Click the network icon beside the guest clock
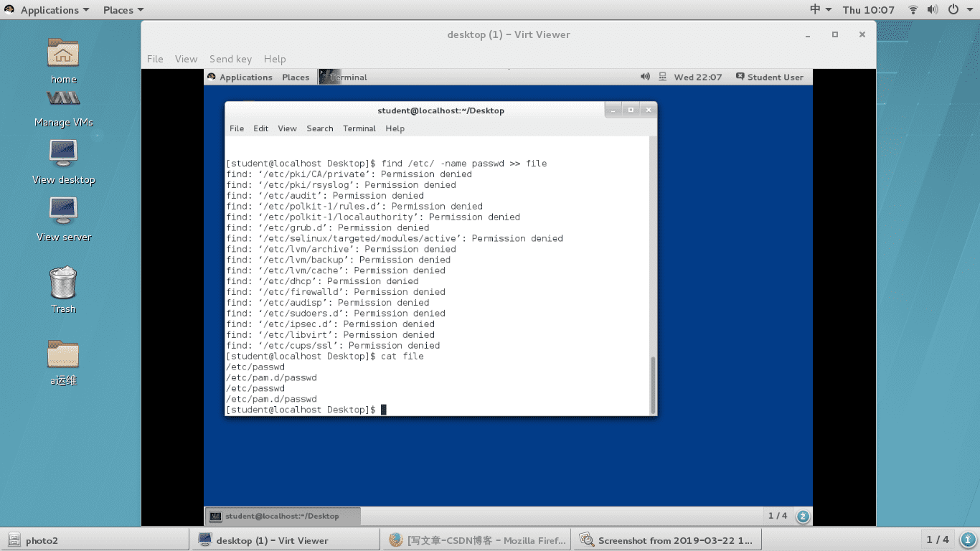Image resolution: width=980 pixels, height=551 pixels. [x=661, y=77]
